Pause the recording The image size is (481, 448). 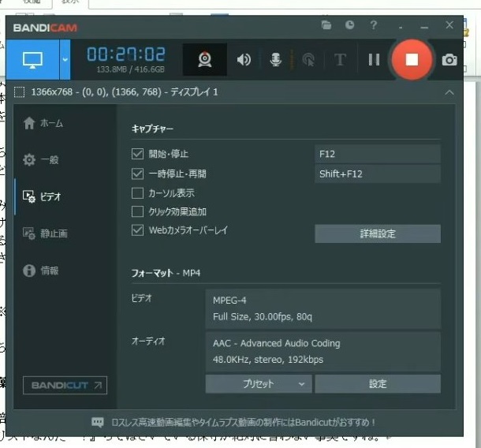pyautogui.click(x=374, y=59)
